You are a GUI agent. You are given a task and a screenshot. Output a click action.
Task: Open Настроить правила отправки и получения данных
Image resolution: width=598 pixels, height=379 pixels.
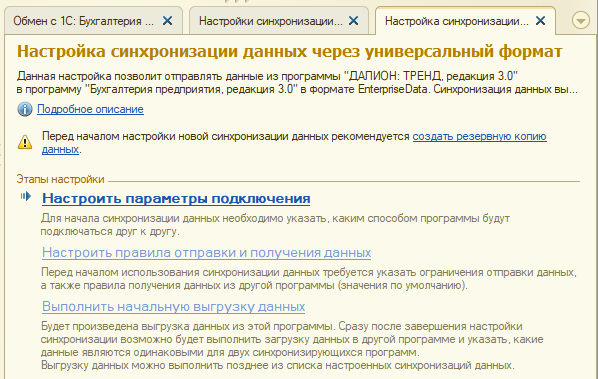tap(206, 252)
